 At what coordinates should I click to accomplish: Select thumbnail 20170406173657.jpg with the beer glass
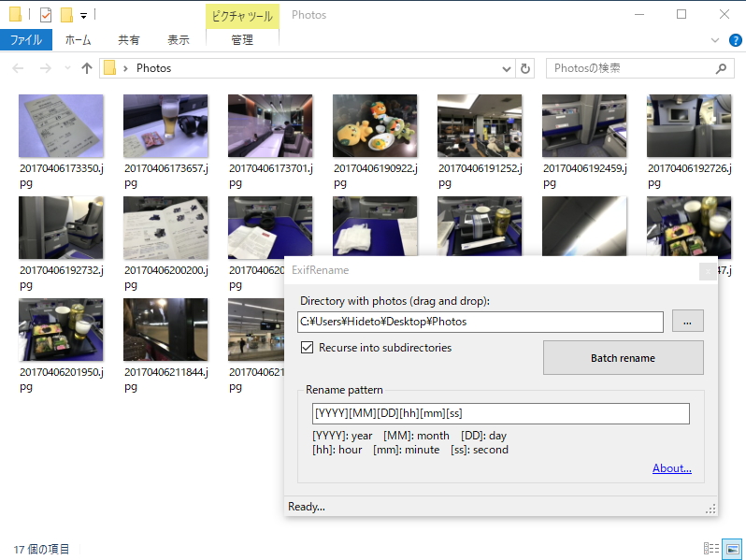[x=165, y=125]
